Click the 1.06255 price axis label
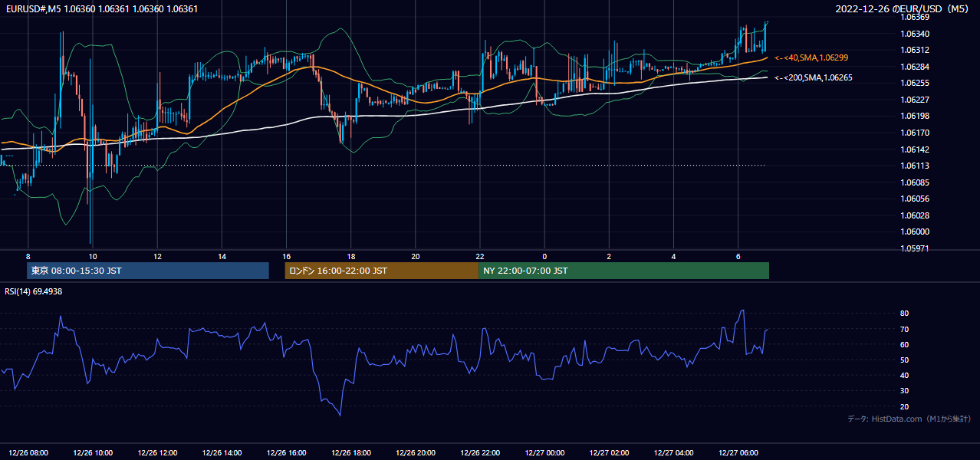Viewport: 980px width, 460px height. point(915,83)
